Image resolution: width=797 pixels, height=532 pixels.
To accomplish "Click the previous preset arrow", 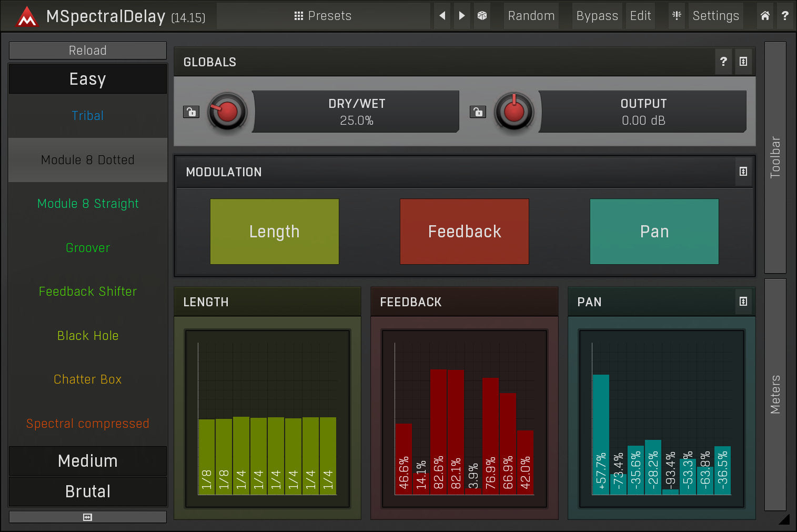I will [x=442, y=16].
